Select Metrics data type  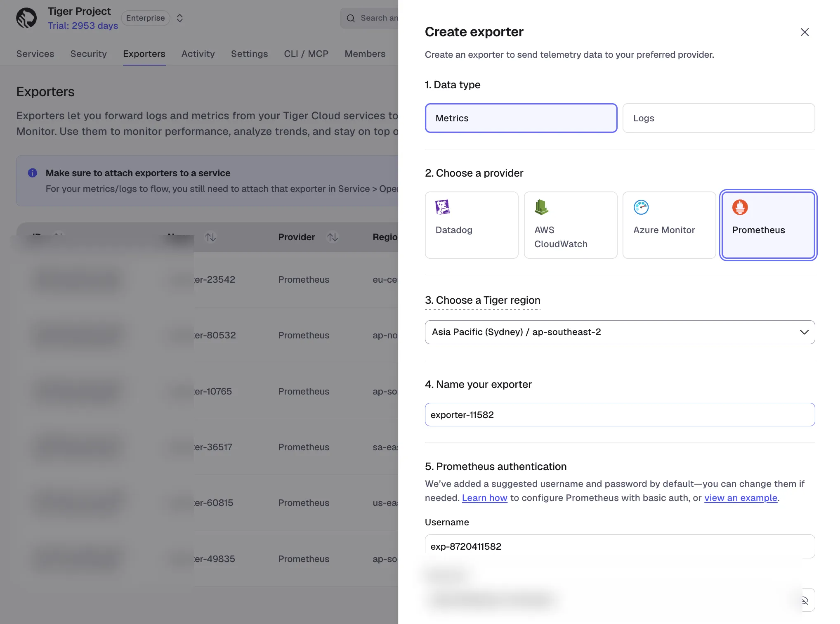pos(521,118)
